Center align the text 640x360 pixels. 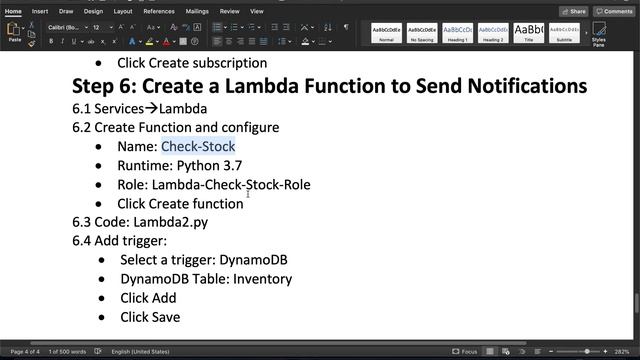pos(229,42)
